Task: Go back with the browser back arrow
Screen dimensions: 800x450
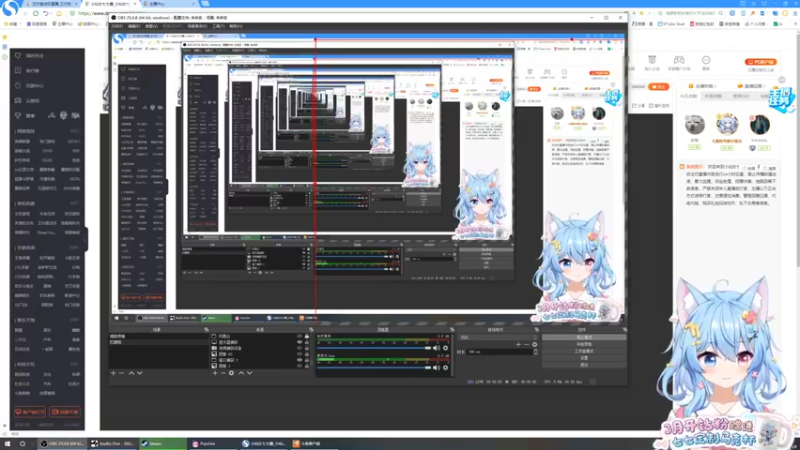Action: pyautogui.click(x=24, y=13)
